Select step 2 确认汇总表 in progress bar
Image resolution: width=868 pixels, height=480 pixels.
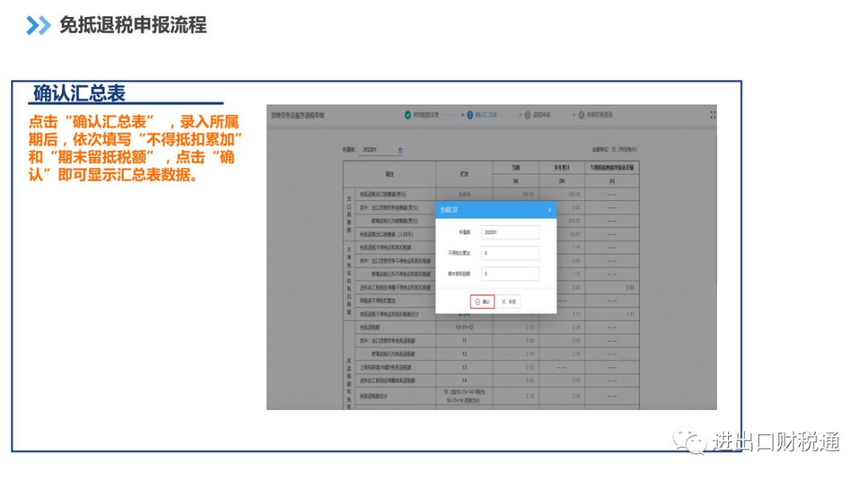point(481,115)
